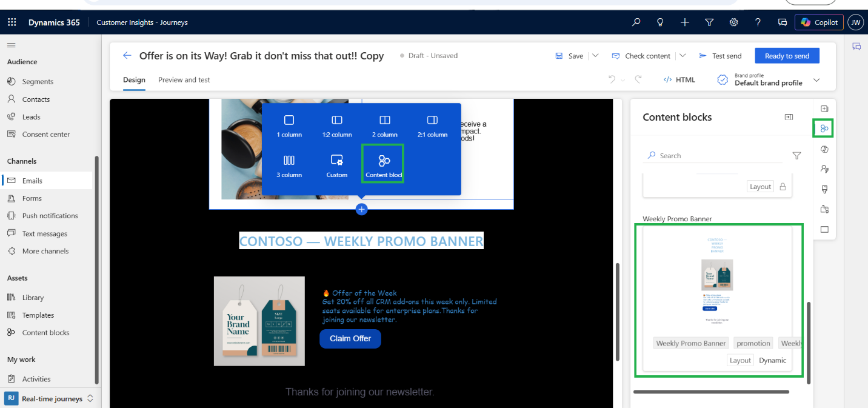Screen dimensions: 868x408
Task: Select the Content blocks tool in the side toolbox
Action: pyautogui.click(x=824, y=129)
